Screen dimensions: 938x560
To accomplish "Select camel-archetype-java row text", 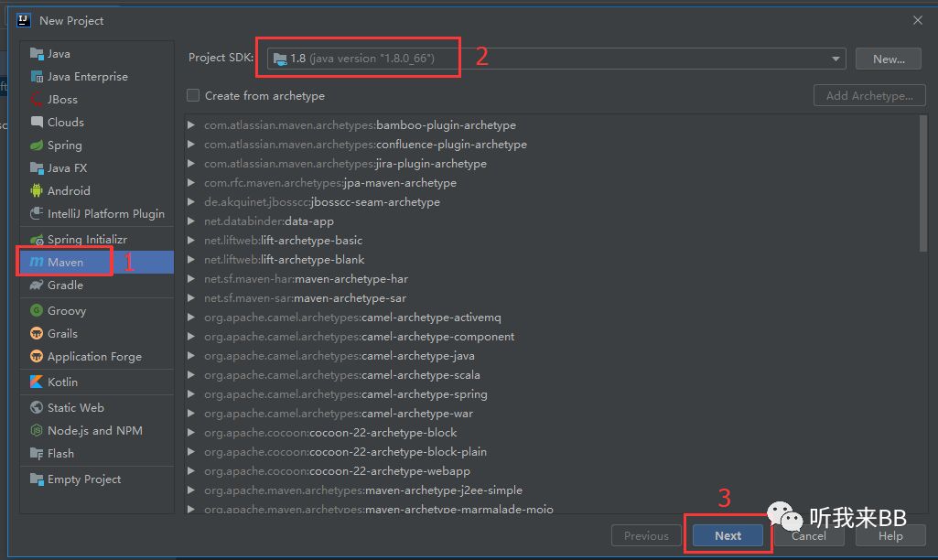I will click(340, 355).
